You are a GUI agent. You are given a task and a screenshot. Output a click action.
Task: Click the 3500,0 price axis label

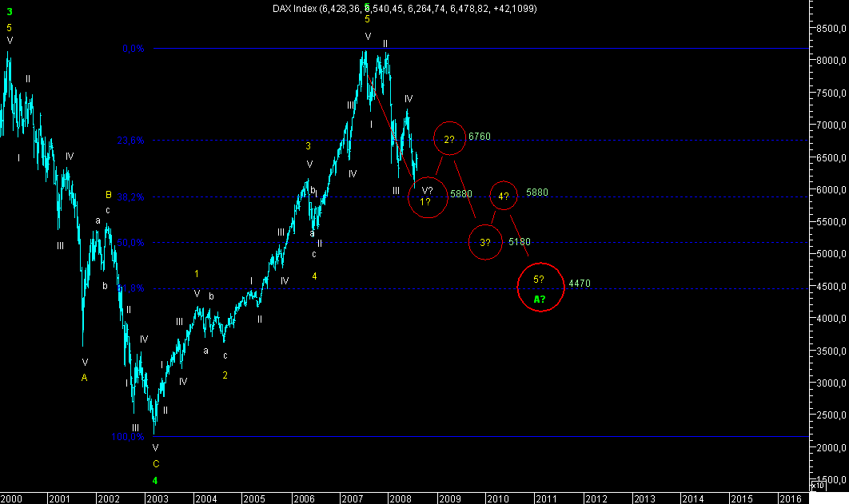coord(831,351)
